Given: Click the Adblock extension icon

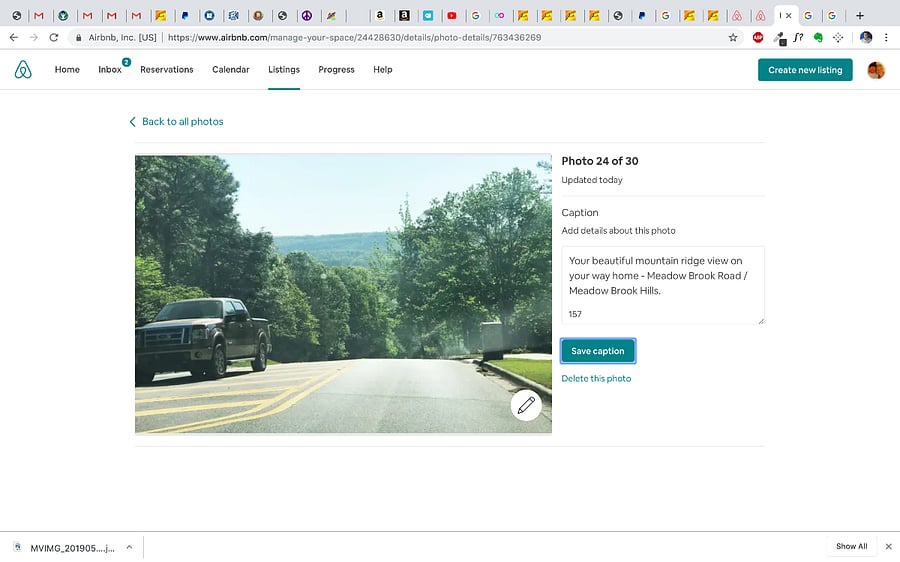Looking at the screenshot, I should [x=758, y=38].
